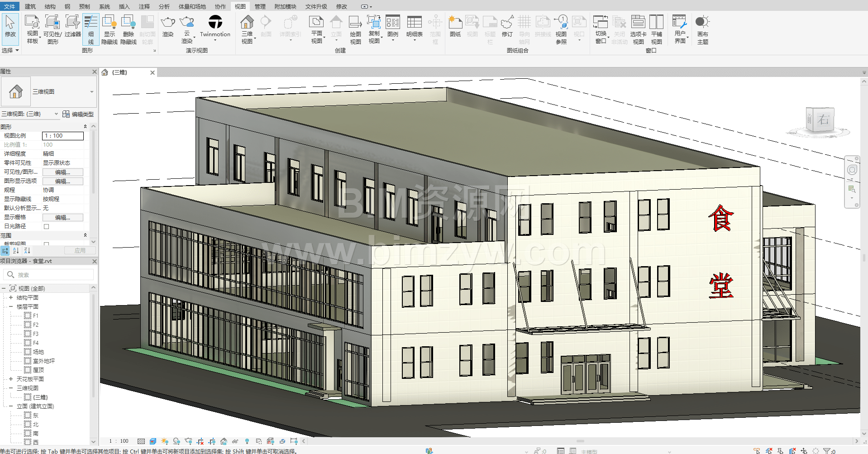Open the 可见性/图形 visibility graphics tool
The width and height of the screenshot is (868, 454).
pyautogui.click(x=52, y=29)
